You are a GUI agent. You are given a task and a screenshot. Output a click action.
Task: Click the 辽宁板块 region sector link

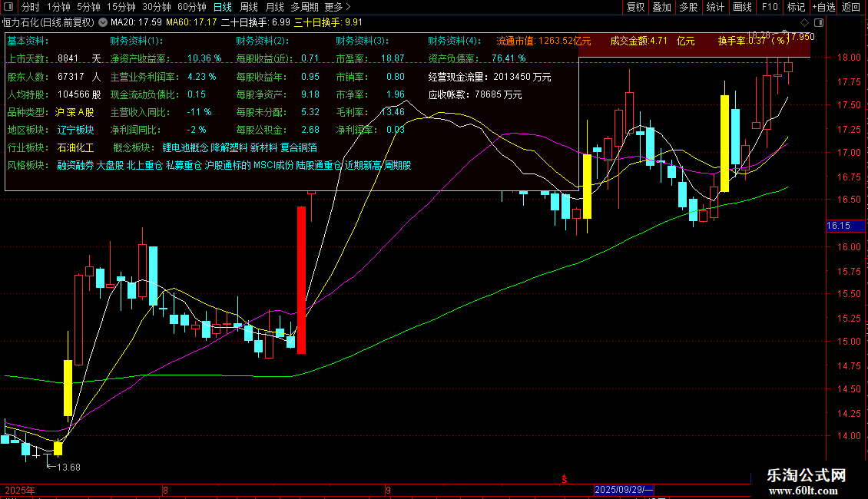point(76,130)
